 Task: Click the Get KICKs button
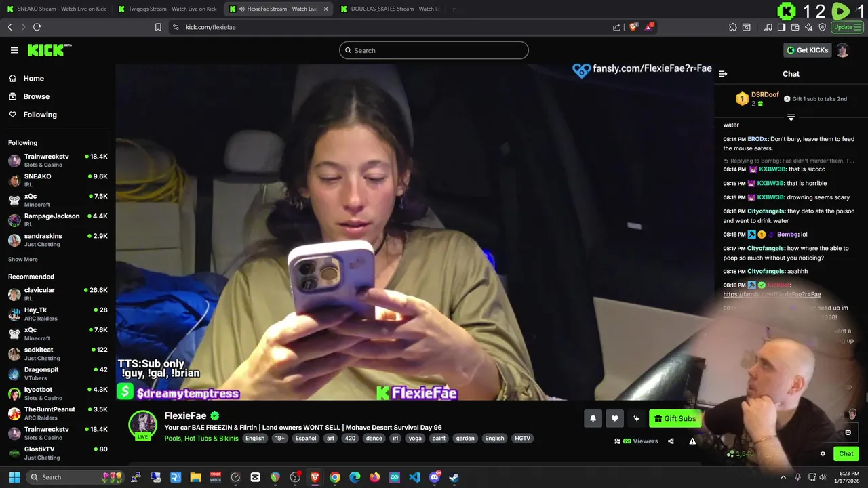pos(807,50)
